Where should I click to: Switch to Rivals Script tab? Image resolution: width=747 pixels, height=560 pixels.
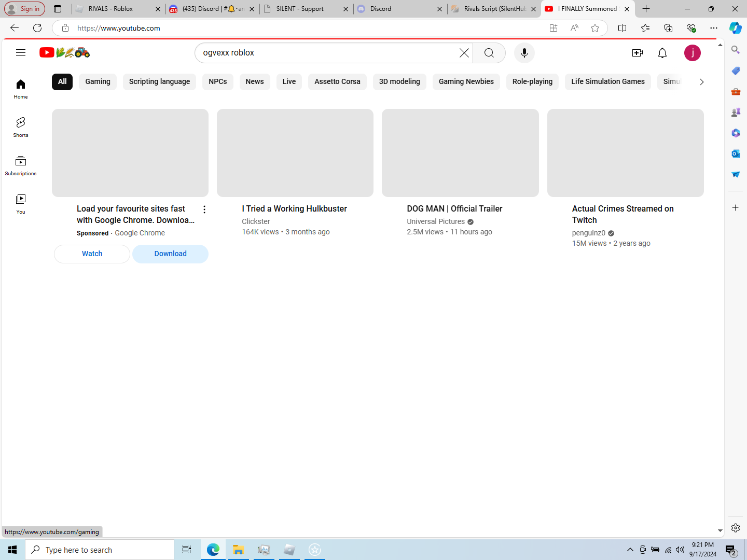[493, 9]
